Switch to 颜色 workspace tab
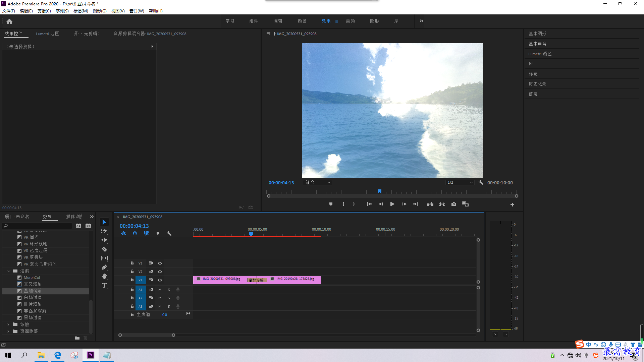Image resolution: width=644 pixels, height=362 pixels. (302, 21)
